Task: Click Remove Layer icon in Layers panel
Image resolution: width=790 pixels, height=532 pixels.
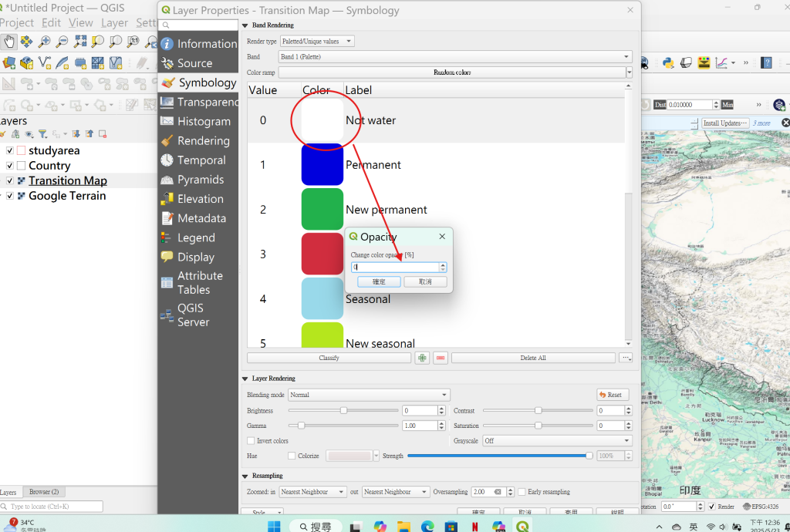Action: click(x=103, y=134)
